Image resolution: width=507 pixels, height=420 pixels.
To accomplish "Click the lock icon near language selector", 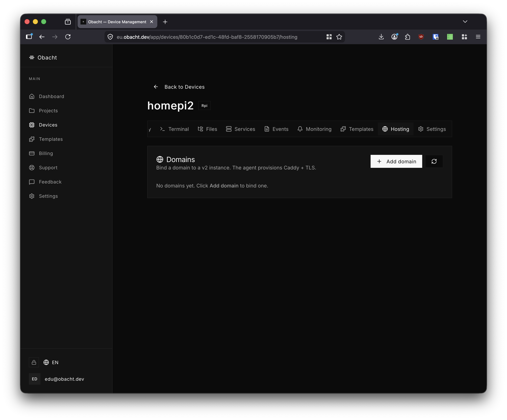I will 34,362.
